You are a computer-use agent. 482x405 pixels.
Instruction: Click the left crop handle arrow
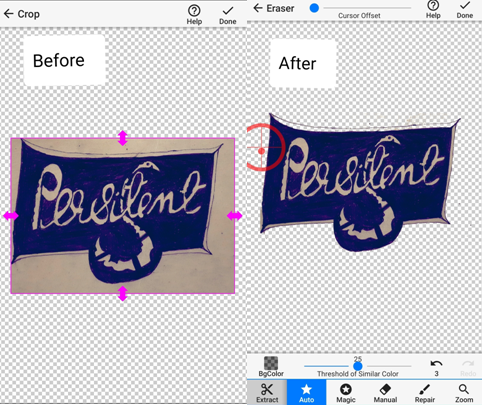11,216
